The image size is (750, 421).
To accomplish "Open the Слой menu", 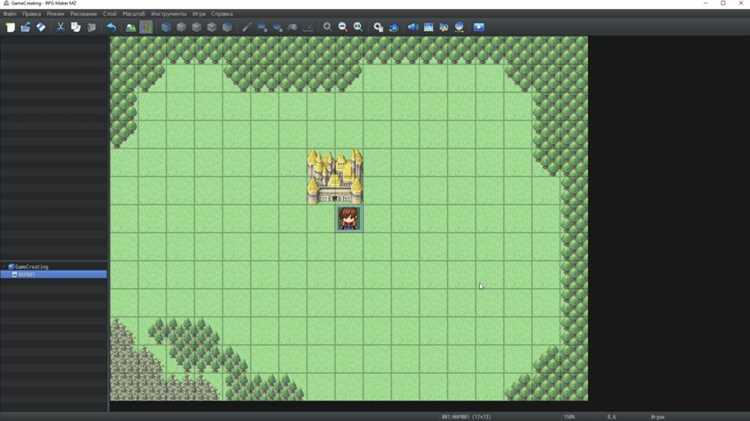I will pos(110,14).
